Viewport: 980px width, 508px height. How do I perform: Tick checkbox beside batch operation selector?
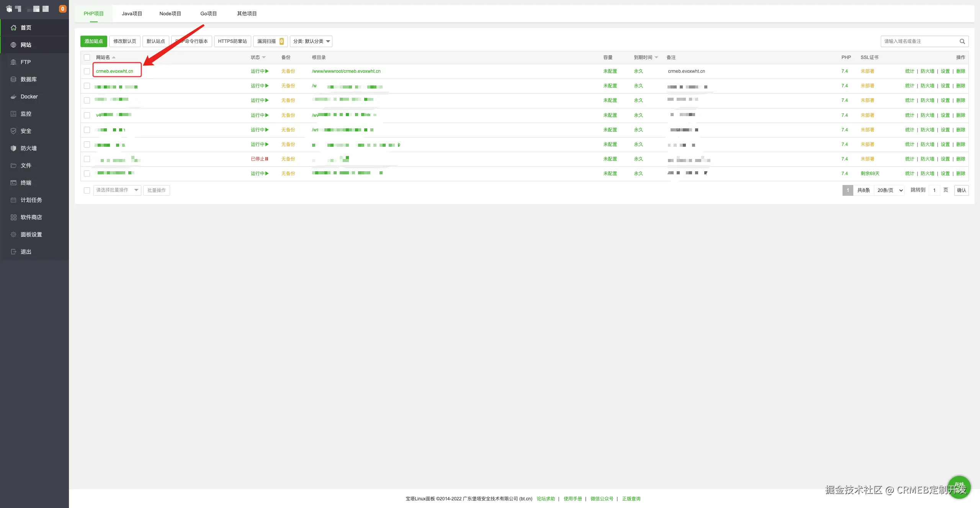pos(87,190)
